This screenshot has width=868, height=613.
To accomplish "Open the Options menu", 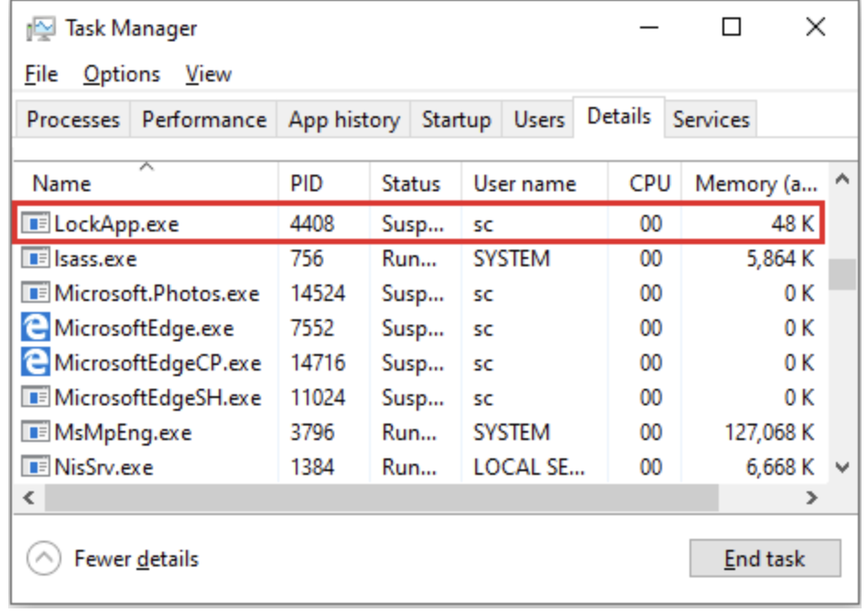I will 122,74.
